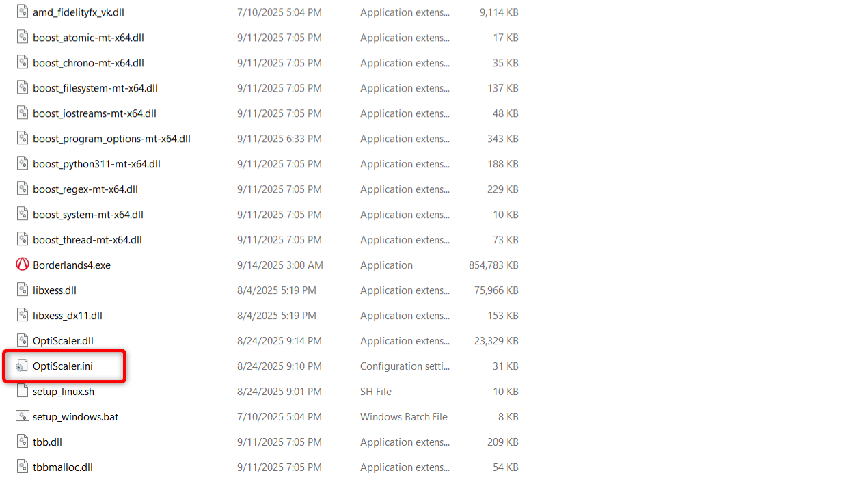Select the tbb.dll file icon
Screen dimensions: 868x488
[22, 442]
